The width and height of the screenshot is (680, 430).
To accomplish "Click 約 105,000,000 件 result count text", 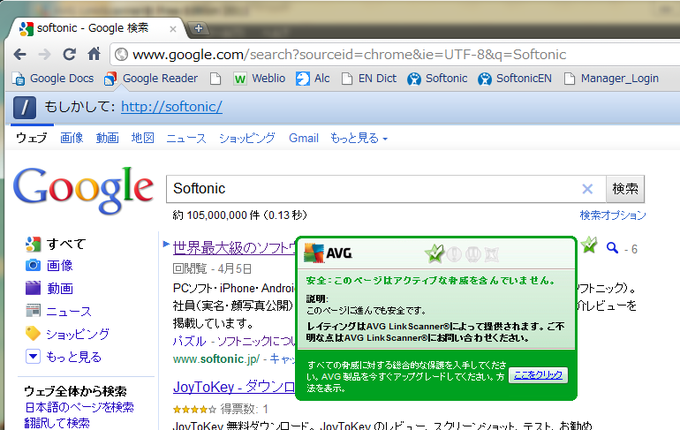I will pos(240,215).
